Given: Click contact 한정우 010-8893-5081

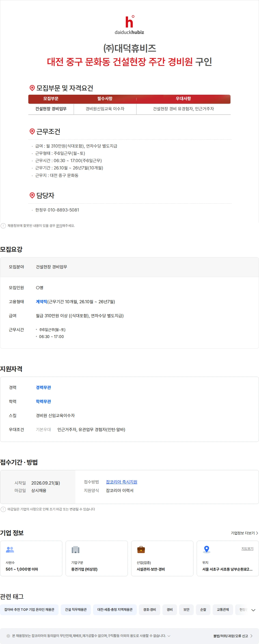Looking at the screenshot, I should [57, 210].
